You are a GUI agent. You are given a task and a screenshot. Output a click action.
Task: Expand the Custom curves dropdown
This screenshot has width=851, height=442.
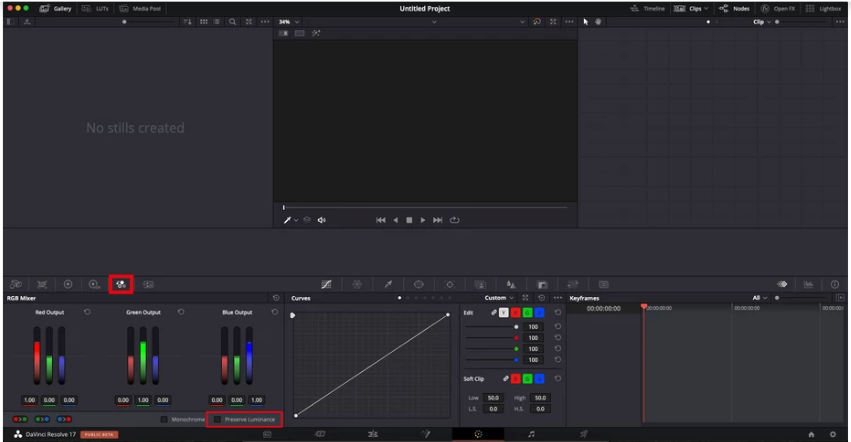coord(499,298)
